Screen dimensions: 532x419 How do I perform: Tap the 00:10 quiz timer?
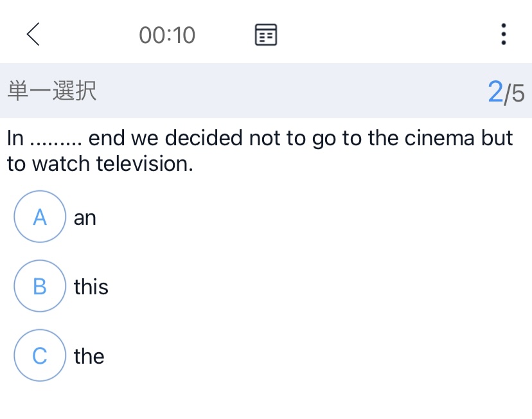click(167, 35)
